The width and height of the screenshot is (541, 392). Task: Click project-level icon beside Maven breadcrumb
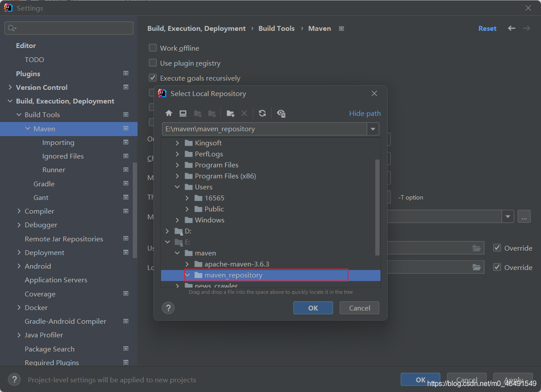point(341,29)
